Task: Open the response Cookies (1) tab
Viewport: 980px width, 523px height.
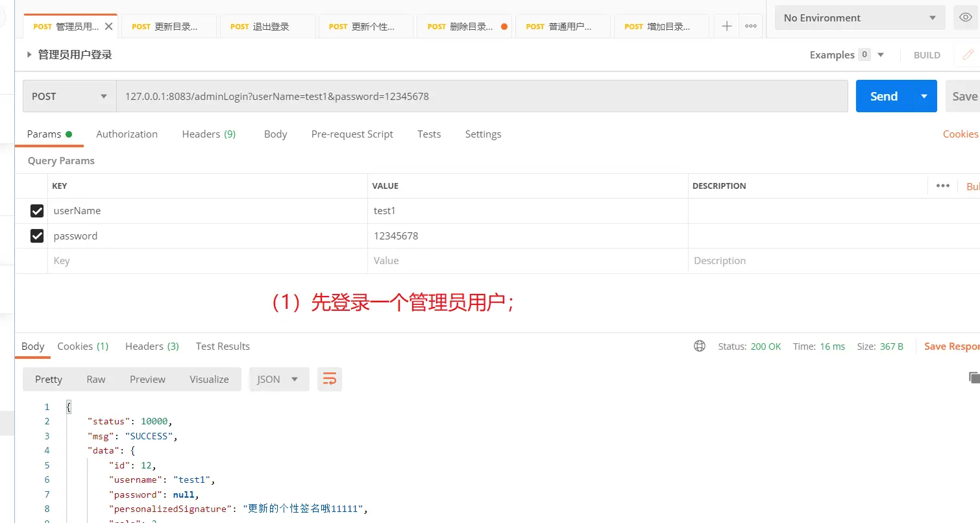Action: click(x=83, y=347)
